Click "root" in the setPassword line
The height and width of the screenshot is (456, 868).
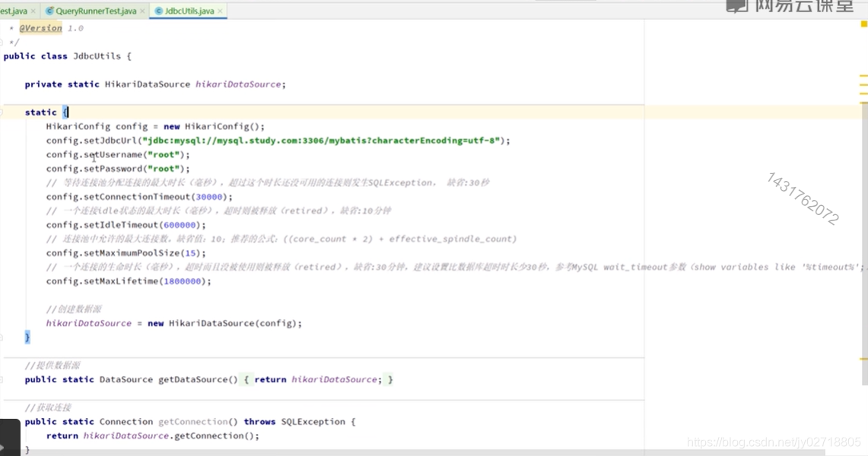click(164, 169)
